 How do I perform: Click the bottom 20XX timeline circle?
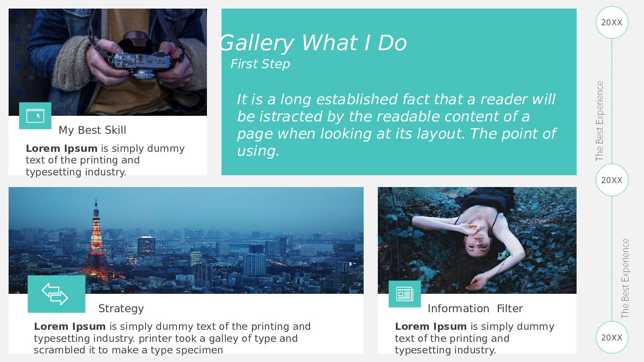(612, 338)
